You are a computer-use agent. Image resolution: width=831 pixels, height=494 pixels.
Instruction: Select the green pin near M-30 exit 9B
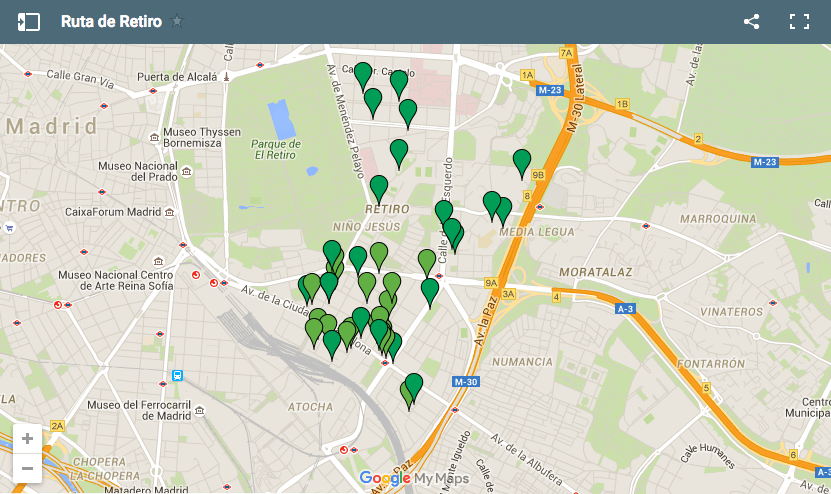click(522, 164)
